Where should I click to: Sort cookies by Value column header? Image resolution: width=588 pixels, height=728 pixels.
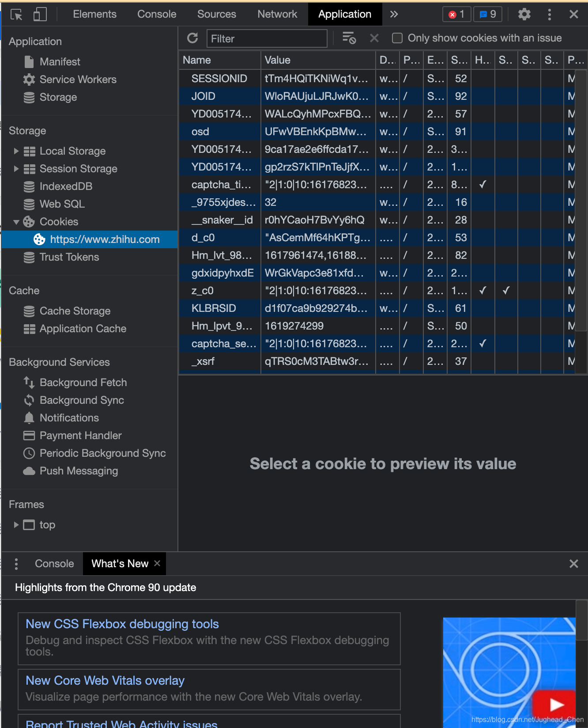pos(318,60)
